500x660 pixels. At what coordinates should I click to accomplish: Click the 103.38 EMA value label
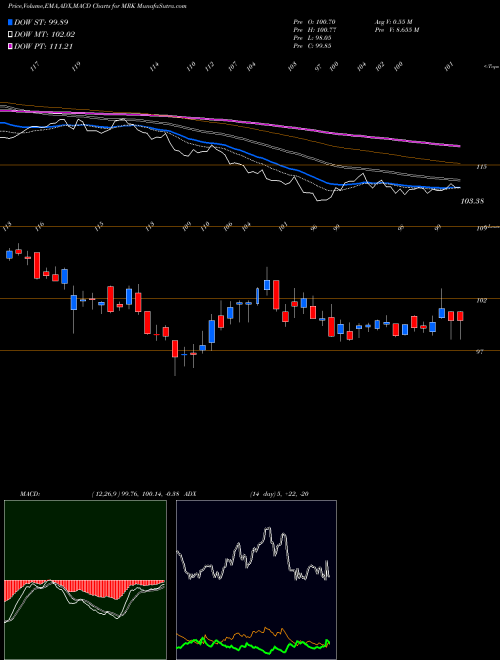click(x=472, y=201)
